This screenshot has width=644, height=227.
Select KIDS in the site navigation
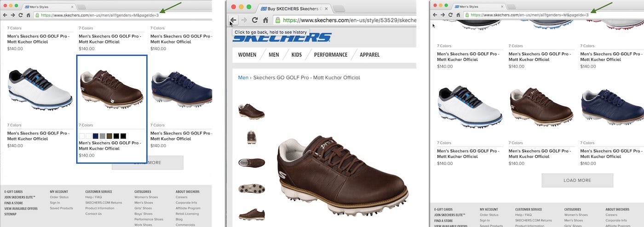[297, 55]
